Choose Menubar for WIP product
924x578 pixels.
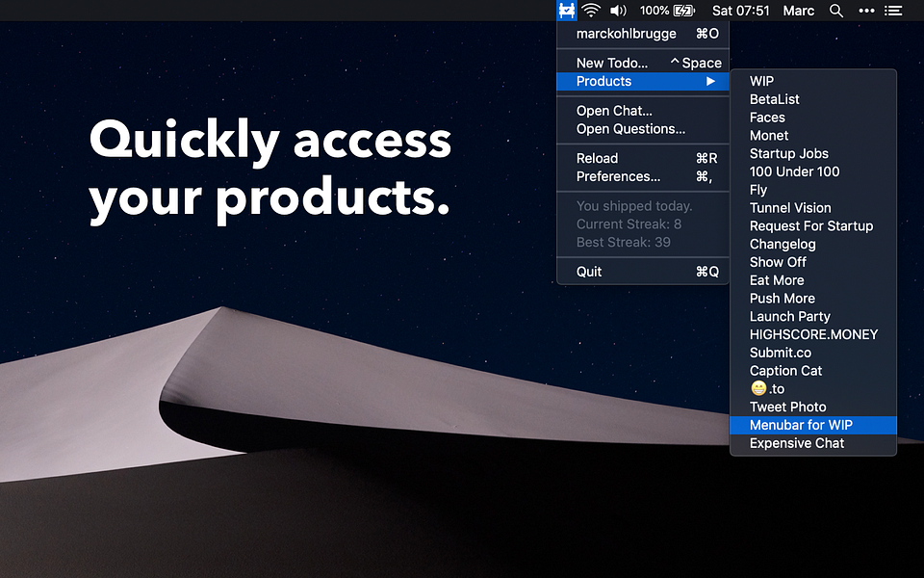[800, 425]
